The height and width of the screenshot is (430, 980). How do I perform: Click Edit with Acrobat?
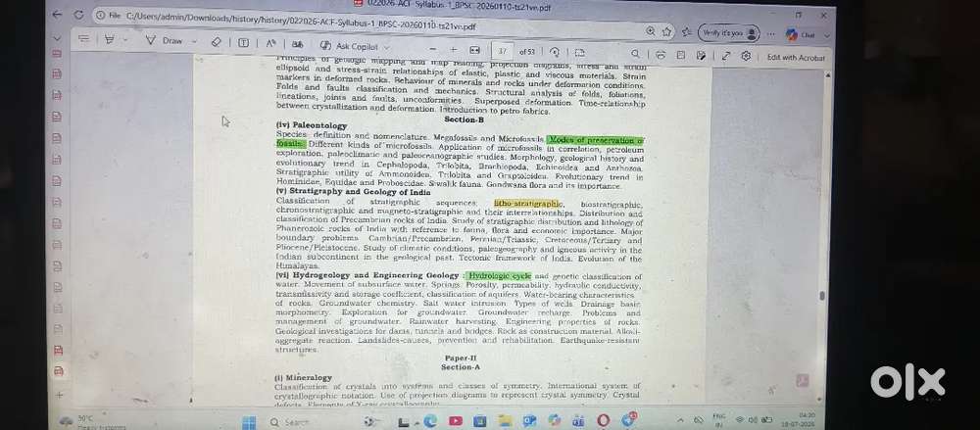tap(796, 58)
